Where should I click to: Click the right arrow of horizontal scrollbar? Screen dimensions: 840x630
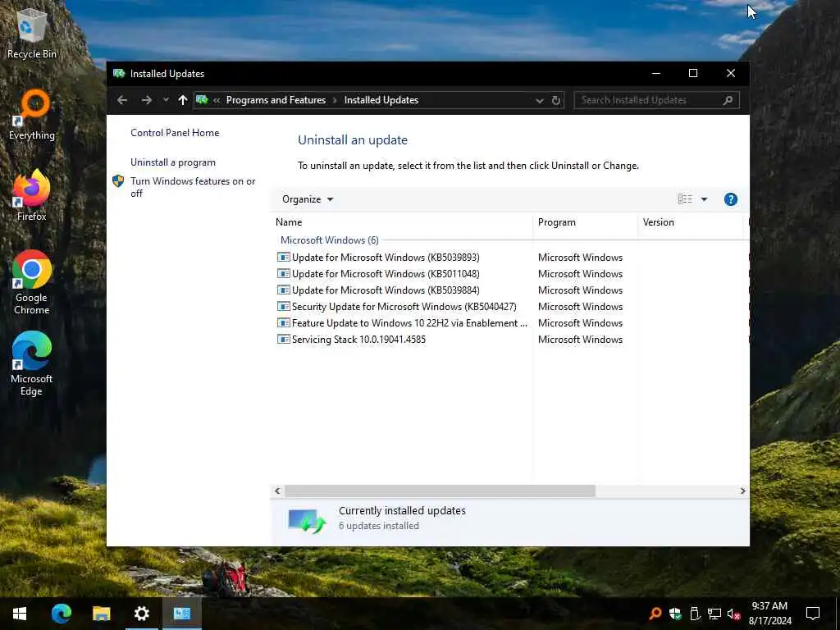pyautogui.click(x=742, y=491)
